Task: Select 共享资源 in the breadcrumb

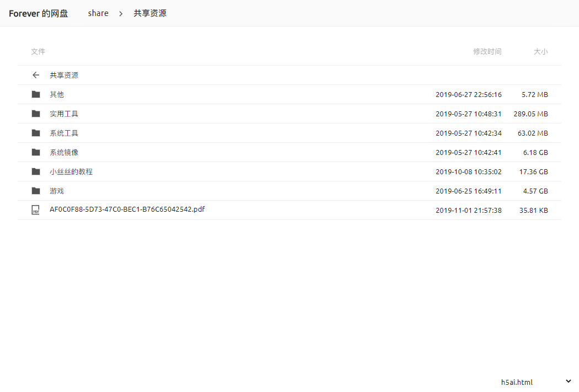Action: (150, 13)
